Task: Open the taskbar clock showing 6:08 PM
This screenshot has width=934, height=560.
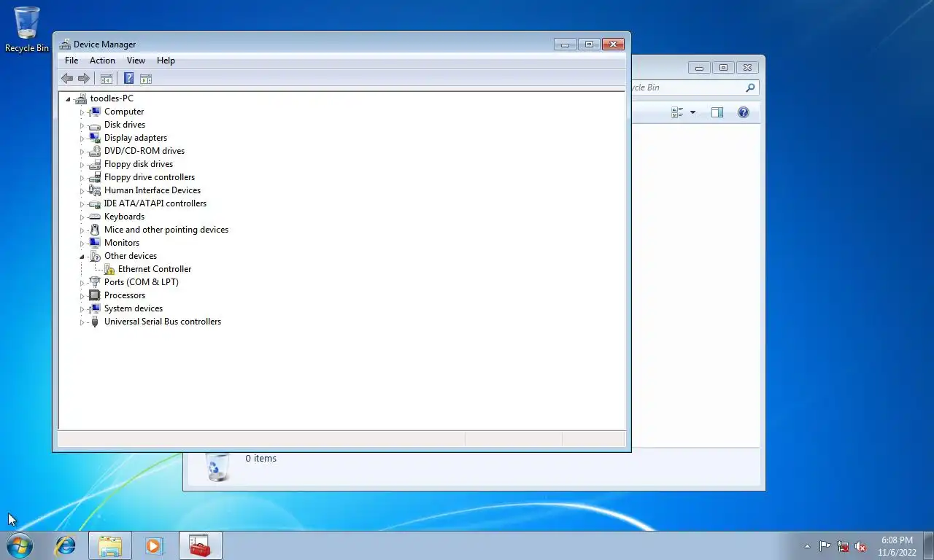Action: pos(897,546)
